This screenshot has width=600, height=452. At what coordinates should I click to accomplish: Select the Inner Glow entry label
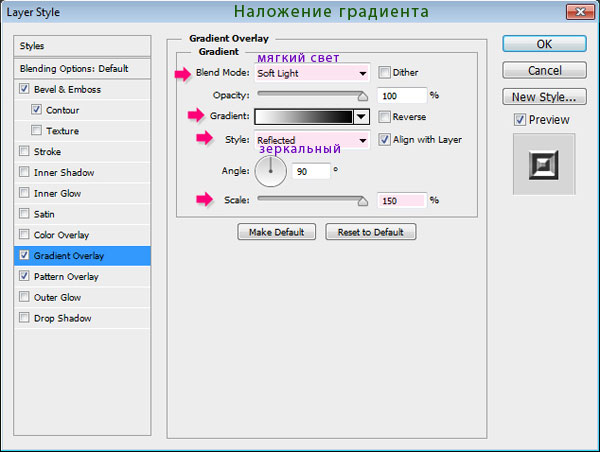pyautogui.click(x=57, y=193)
